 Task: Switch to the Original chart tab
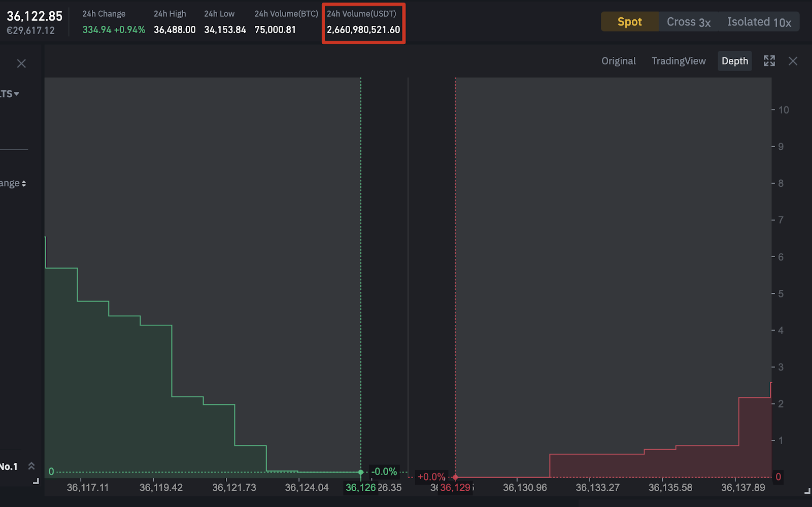pyautogui.click(x=618, y=60)
